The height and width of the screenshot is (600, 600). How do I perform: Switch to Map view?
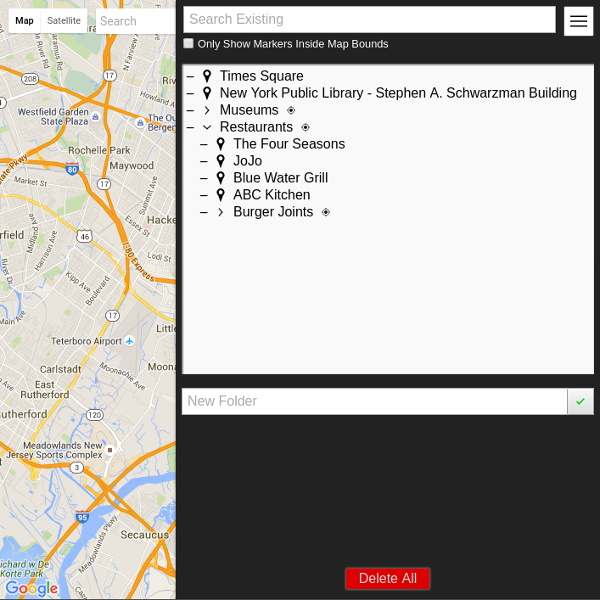[x=24, y=21]
